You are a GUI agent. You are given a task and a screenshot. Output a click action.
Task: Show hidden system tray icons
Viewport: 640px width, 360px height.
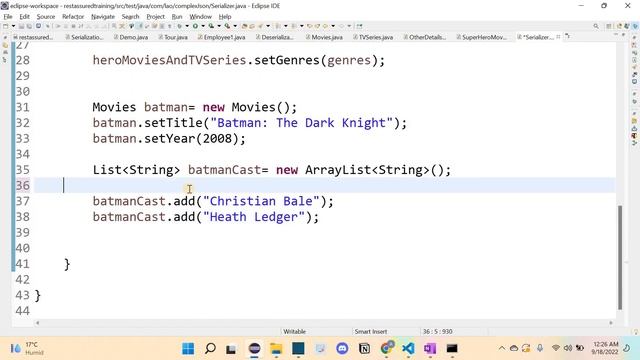tap(502, 348)
